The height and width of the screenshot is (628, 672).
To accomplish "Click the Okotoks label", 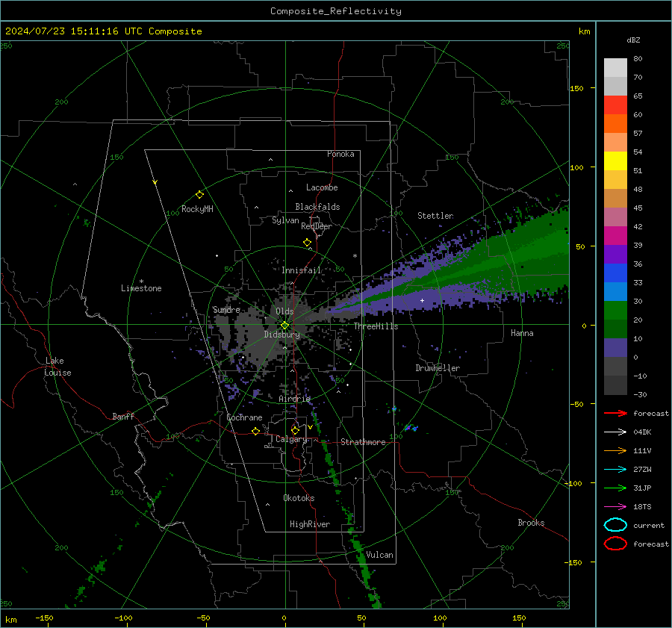I will pos(299,497).
